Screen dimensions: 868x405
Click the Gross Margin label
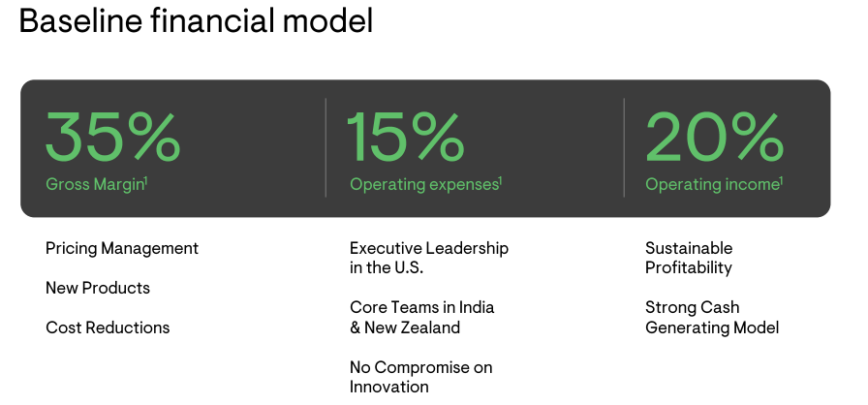95,184
